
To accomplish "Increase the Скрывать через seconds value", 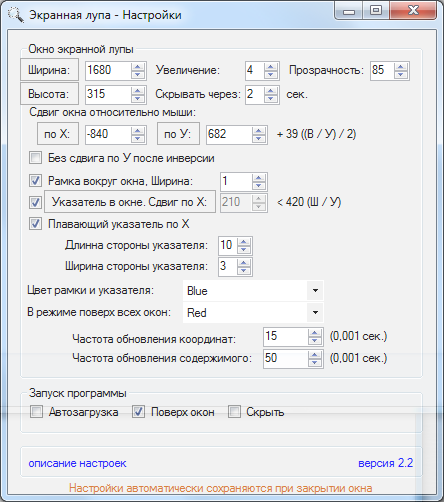I will pos(271,91).
